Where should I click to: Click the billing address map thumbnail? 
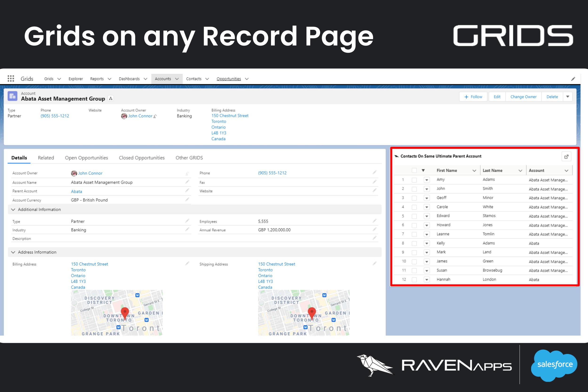116,313
